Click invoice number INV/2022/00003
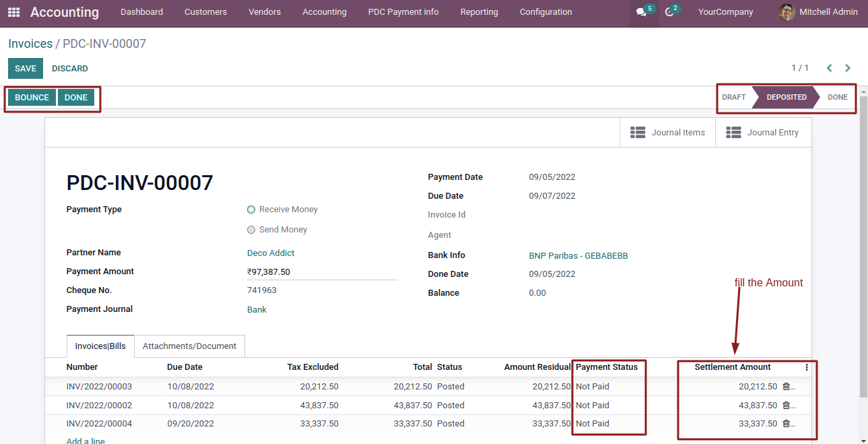Viewport: 868px width, 444px height. [x=99, y=387]
